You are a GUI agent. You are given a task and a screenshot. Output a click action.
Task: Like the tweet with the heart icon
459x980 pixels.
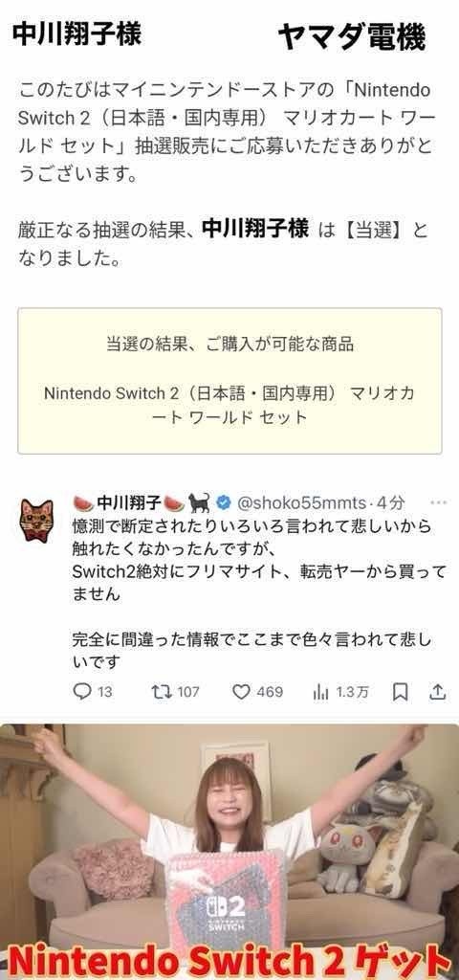click(241, 692)
